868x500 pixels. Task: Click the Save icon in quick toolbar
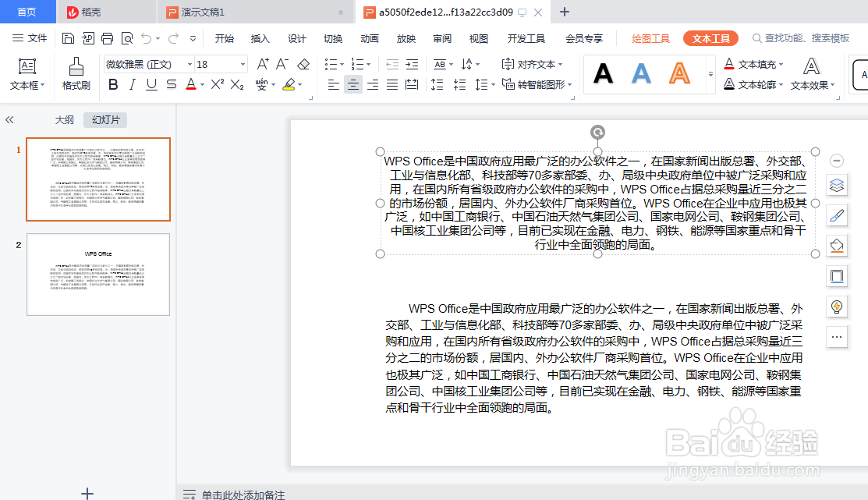(x=68, y=38)
